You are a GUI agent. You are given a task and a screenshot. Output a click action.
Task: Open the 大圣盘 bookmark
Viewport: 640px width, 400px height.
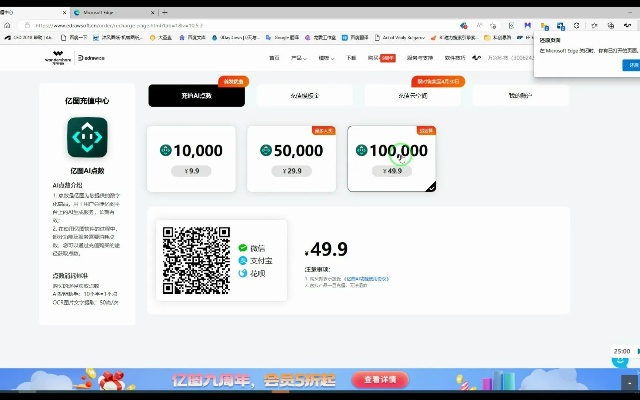click(161, 38)
